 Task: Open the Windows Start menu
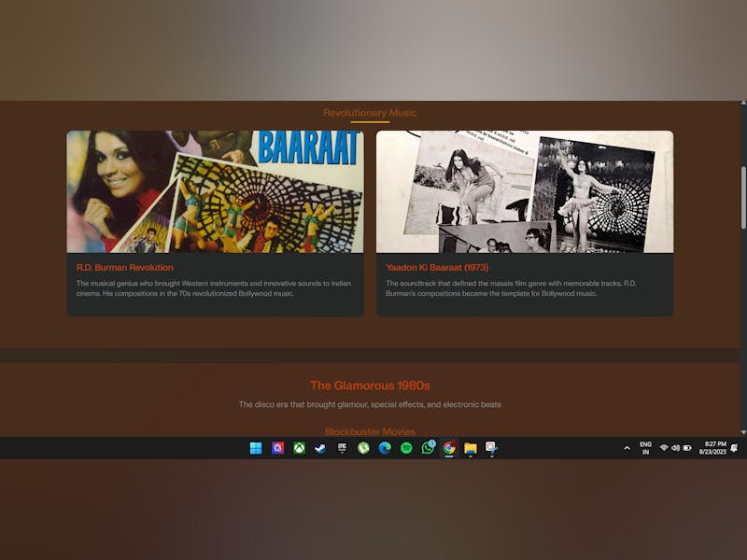pos(256,448)
